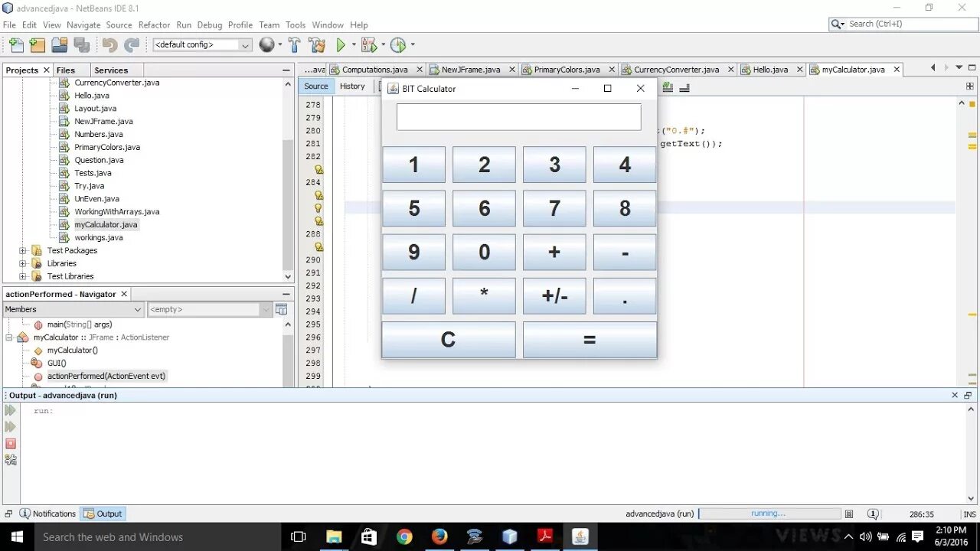Click the Output settings wrench icon
Screen dimensions: 980x551
coord(11,460)
